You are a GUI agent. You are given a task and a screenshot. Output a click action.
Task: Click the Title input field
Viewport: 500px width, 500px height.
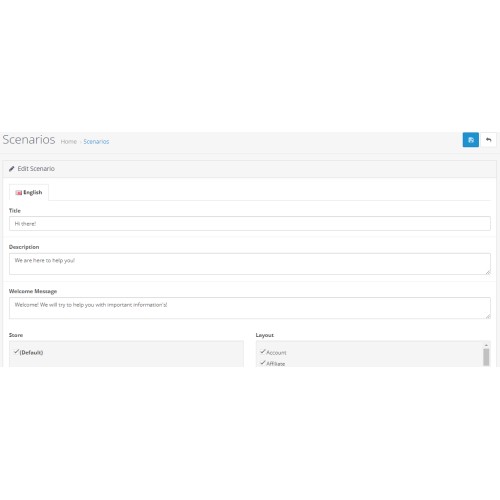click(x=250, y=223)
